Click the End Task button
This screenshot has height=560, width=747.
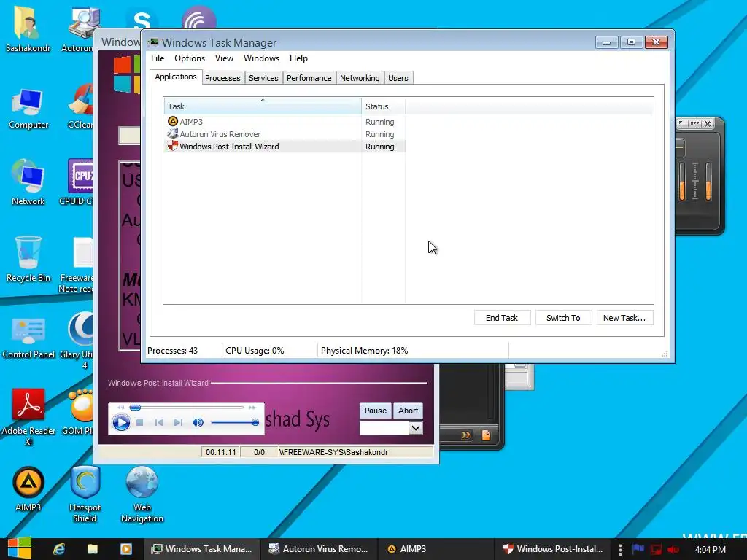pos(502,318)
